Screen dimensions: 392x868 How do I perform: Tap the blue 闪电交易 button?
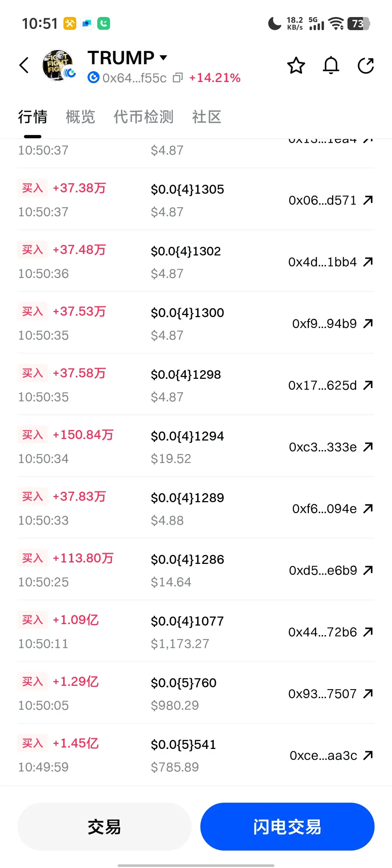coord(287,827)
